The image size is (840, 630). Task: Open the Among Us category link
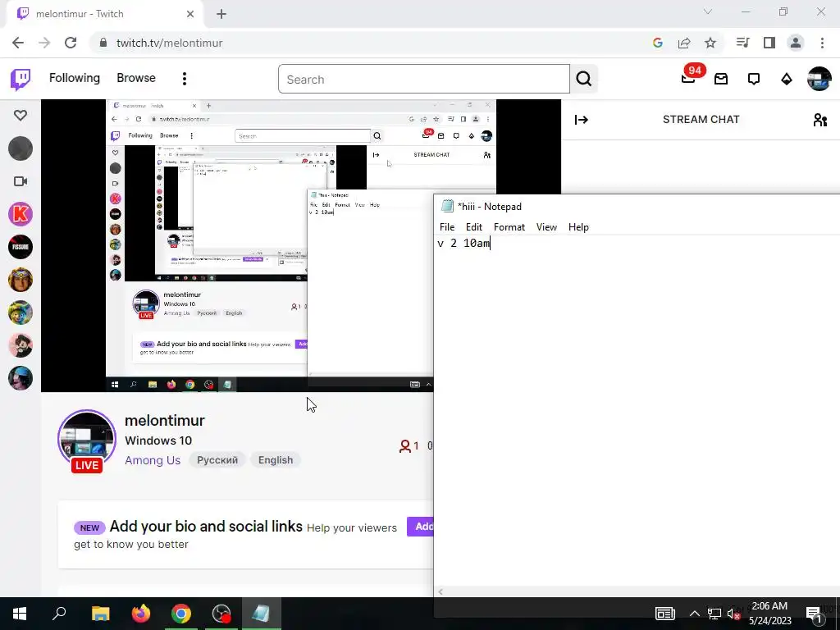tap(153, 460)
